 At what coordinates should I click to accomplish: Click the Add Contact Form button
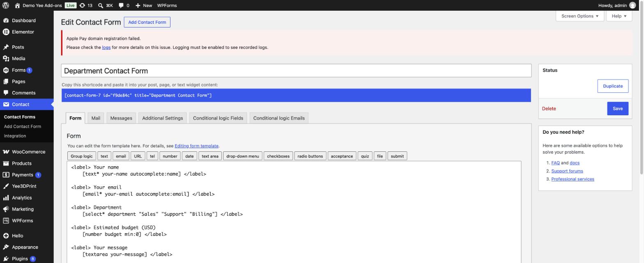coord(147,22)
